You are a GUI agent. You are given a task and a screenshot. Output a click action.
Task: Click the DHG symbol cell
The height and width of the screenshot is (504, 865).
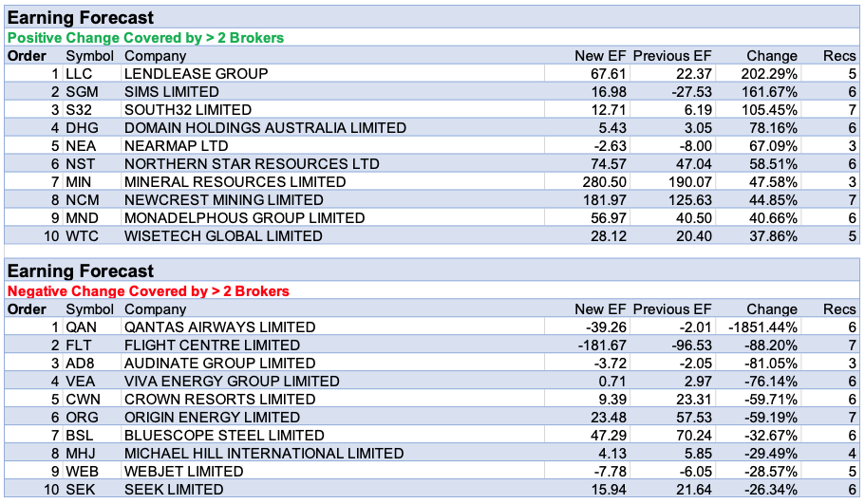(x=83, y=128)
